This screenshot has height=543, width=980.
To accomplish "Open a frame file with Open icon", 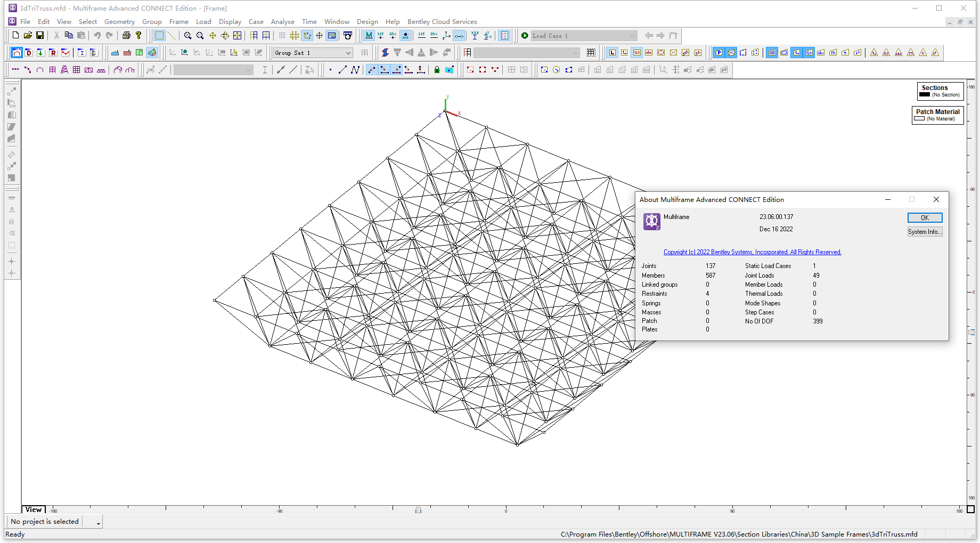I will point(28,36).
